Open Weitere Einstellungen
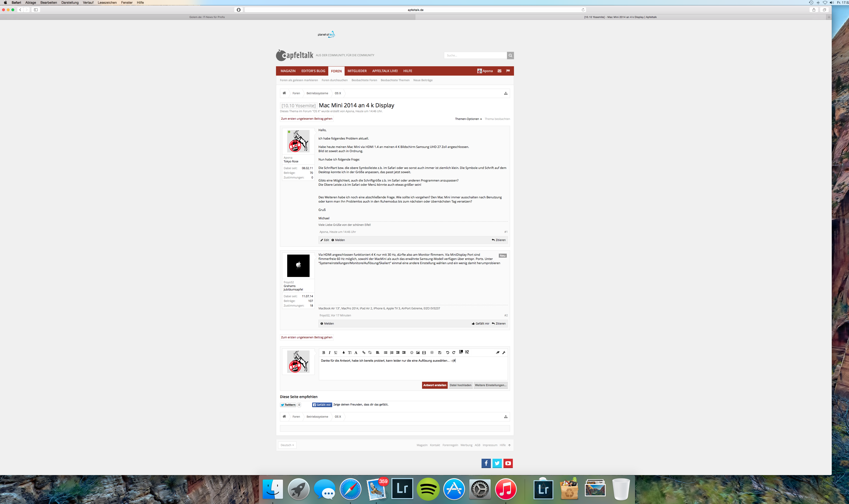This screenshot has width=849, height=504. click(x=490, y=385)
